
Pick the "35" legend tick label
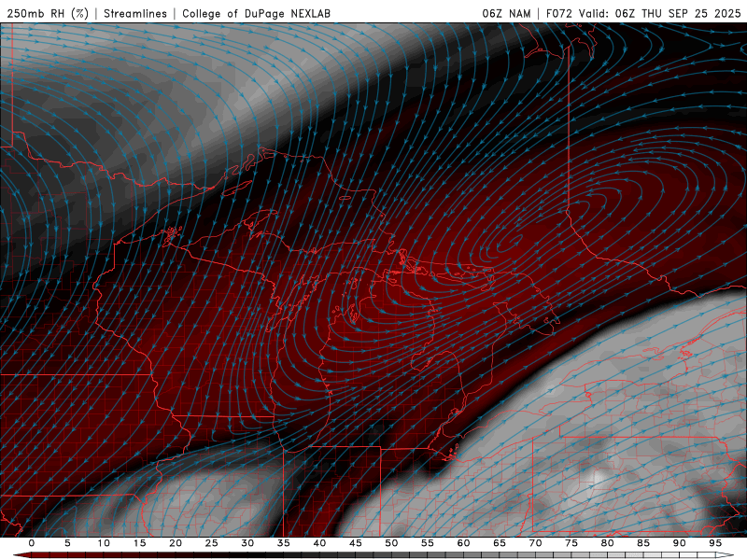pos(284,543)
